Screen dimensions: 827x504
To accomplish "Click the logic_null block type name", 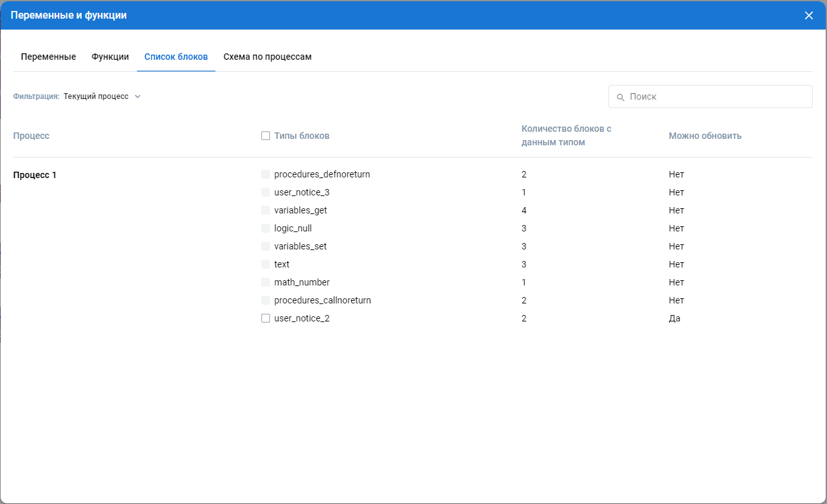I will (x=293, y=228).
